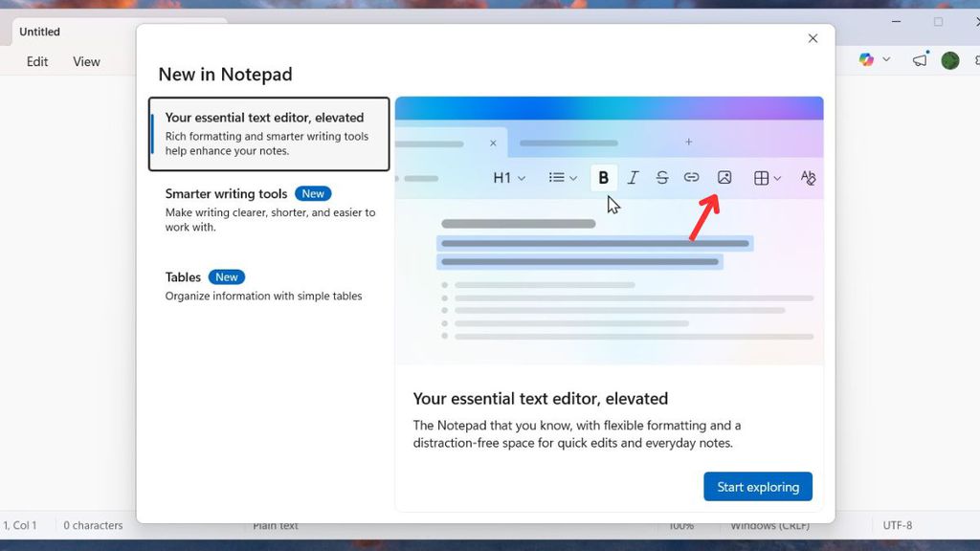The image size is (980, 551).
Task: Click the Bold formatting icon
Action: pos(603,178)
